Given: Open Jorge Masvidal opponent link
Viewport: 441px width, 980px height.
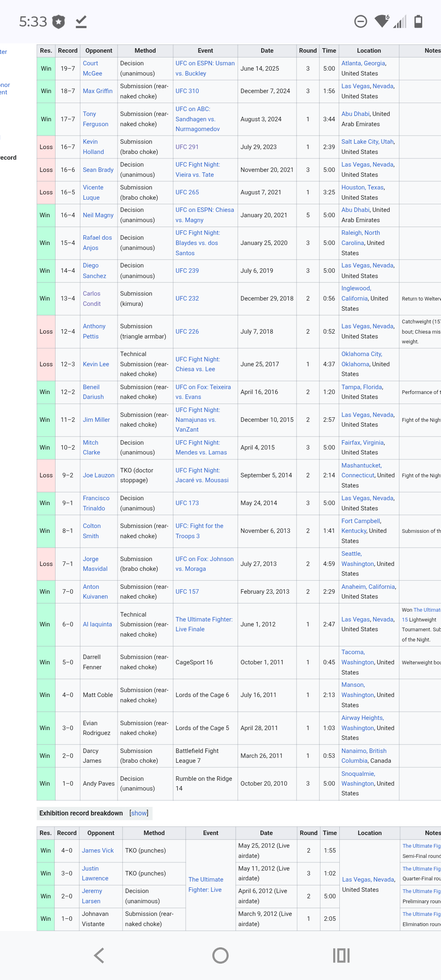Looking at the screenshot, I should pyautogui.click(x=95, y=564).
